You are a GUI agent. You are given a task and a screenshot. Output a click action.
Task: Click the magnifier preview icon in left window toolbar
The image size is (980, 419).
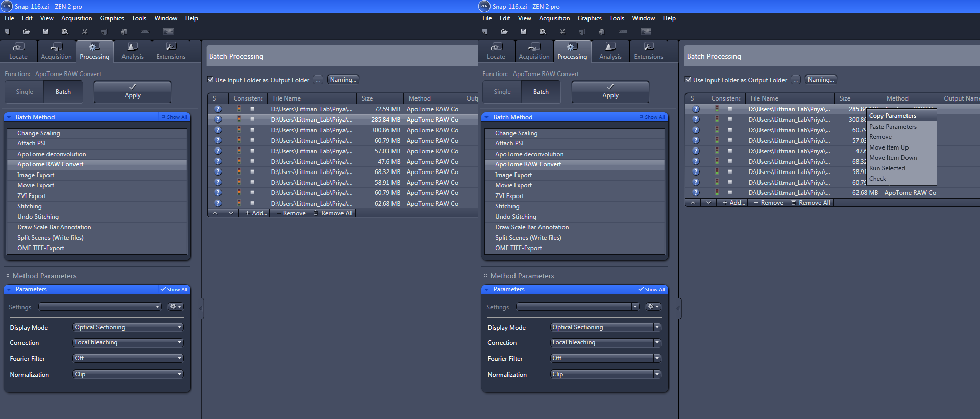click(x=65, y=32)
